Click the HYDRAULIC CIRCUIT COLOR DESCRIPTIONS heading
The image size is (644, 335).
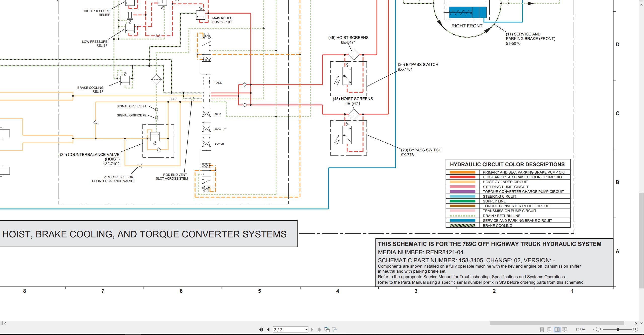(507, 164)
